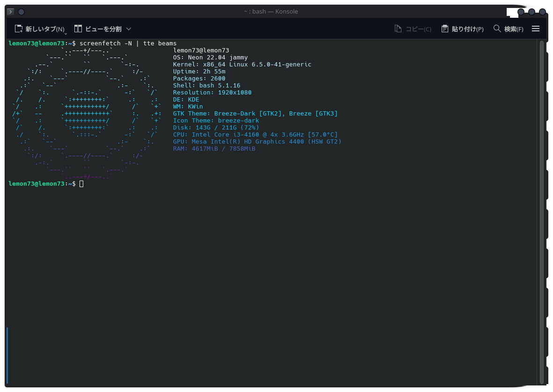Click the New Tab page icon
This screenshot has width=553, height=392.
pos(18,28)
